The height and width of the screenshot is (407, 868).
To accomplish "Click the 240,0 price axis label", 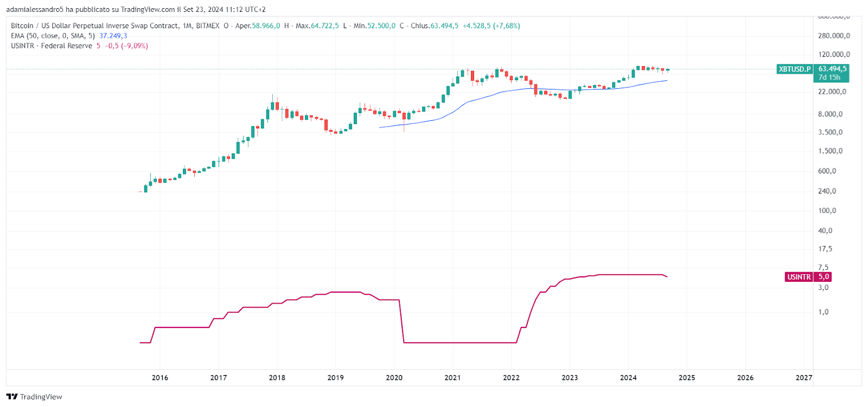I will 827,191.
